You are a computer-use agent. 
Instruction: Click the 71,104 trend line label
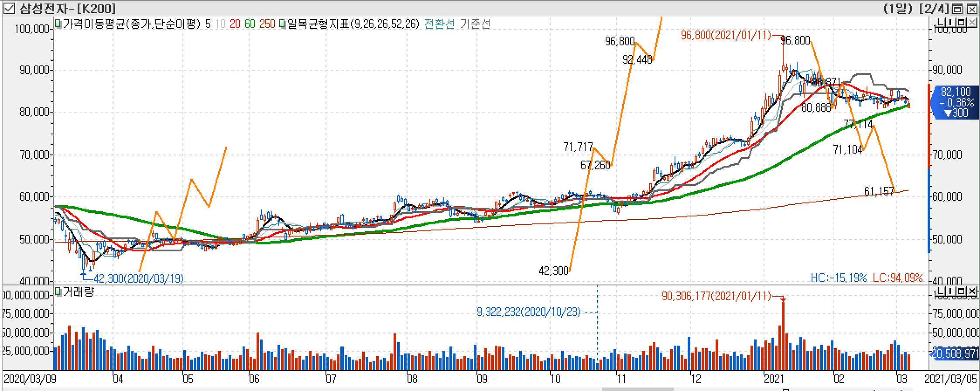pyautogui.click(x=848, y=150)
